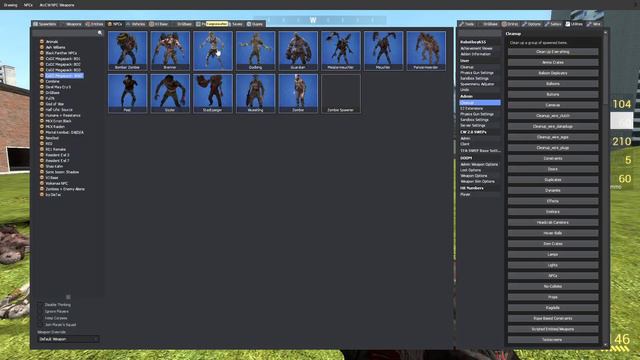Open the Weapon Override dropdown
This screenshot has height=360, width=640.
[68, 339]
